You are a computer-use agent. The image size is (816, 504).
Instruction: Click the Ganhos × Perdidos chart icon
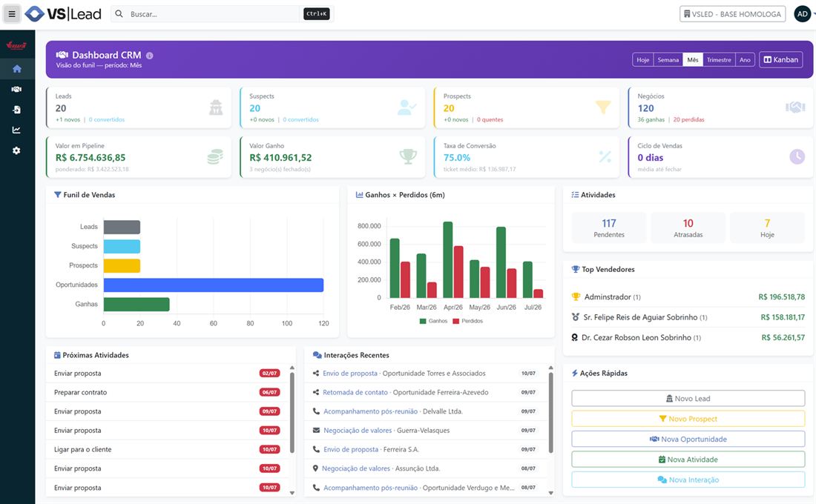tap(359, 194)
